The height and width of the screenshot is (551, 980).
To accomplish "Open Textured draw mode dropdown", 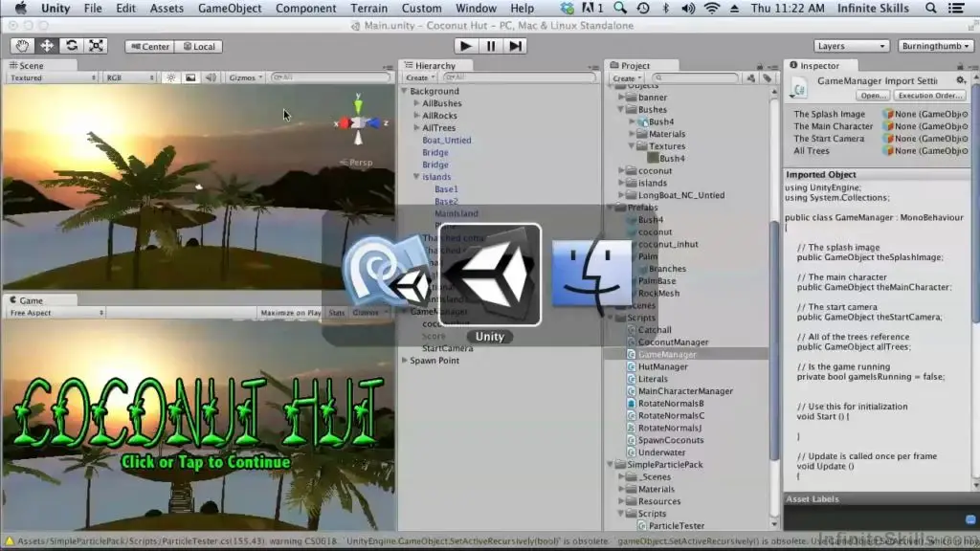I will coord(53,77).
